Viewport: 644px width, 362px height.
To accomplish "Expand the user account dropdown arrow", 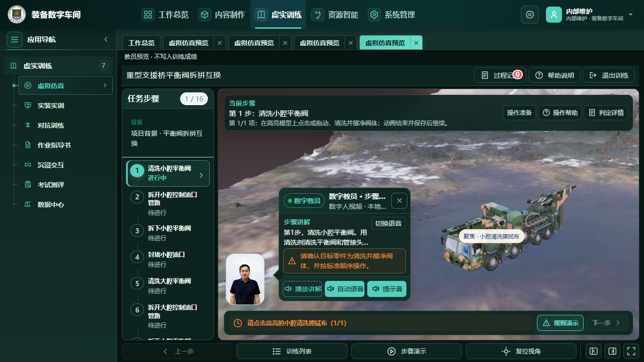I will [x=630, y=15].
